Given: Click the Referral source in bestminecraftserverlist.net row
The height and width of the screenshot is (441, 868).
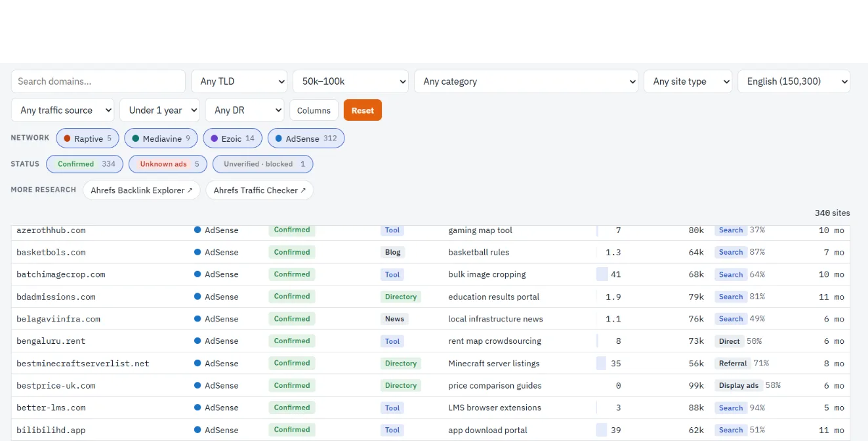Looking at the screenshot, I should [x=733, y=364].
